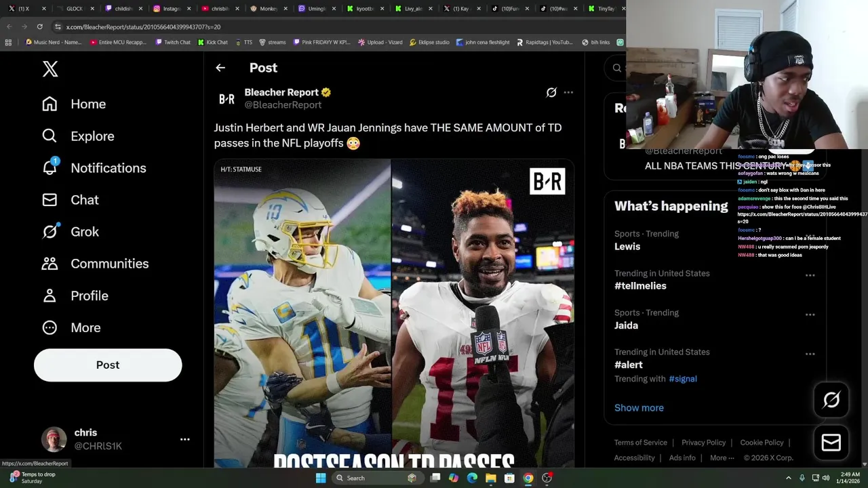Open the #tellmelies trending topic
This screenshot has width=868, height=488.
point(640,285)
